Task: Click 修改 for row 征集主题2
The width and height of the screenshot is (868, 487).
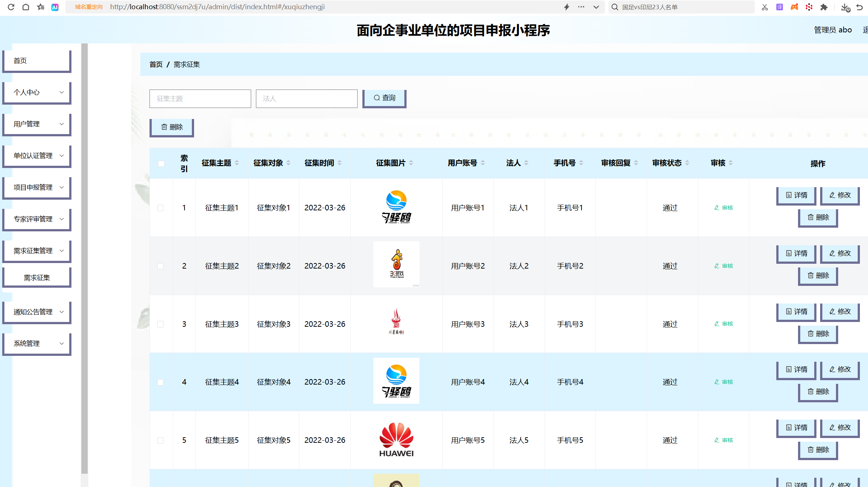Action: (x=840, y=254)
